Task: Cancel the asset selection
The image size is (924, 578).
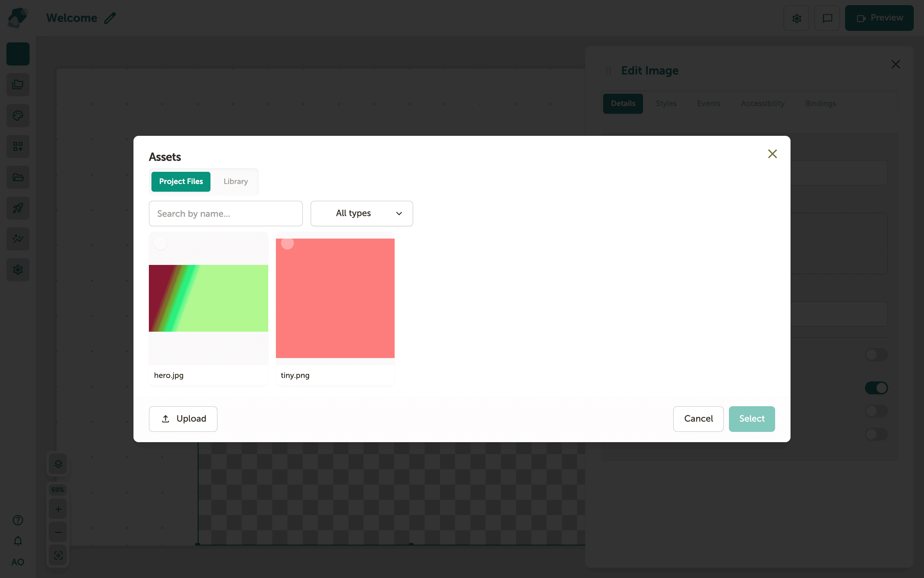Action: (x=698, y=419)
